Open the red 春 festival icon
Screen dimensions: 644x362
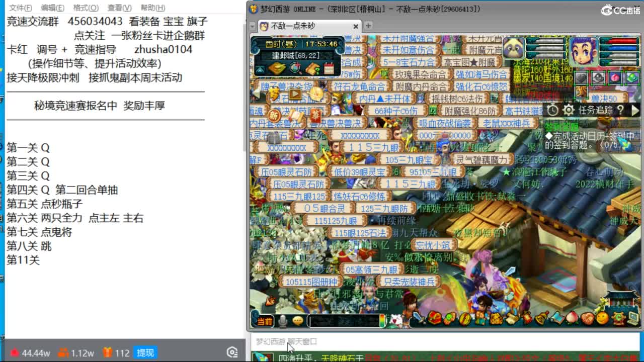click(x=315, y=117)
